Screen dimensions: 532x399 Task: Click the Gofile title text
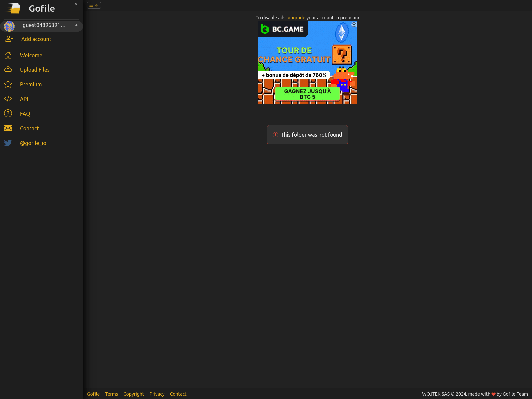coord(42,8)
